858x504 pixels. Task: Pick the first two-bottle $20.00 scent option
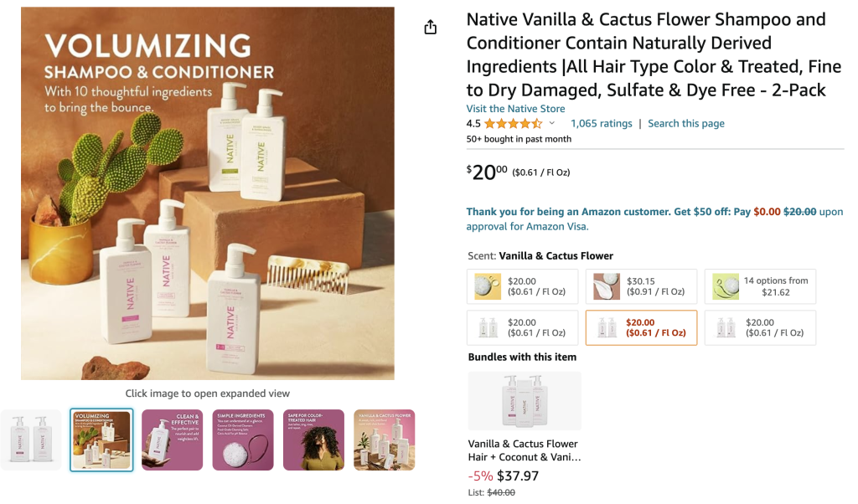(523, 327)
